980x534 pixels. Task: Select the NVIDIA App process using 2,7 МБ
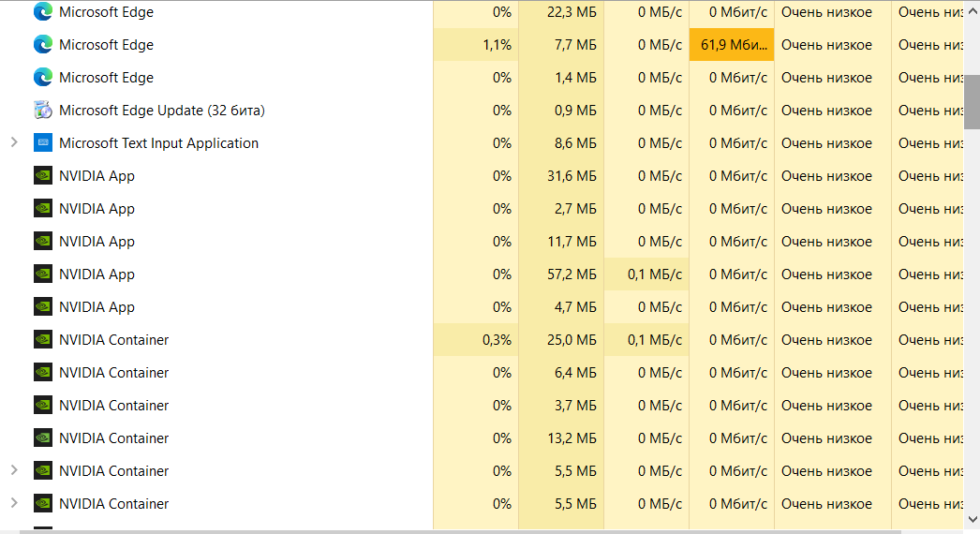pyautogui.click(x=97, y=209)
